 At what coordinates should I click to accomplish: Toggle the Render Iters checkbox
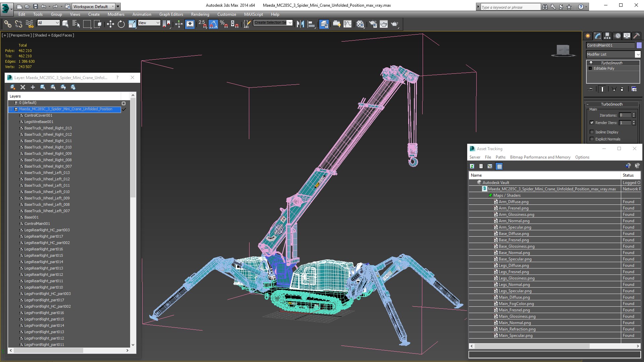(x=592, y=123)
